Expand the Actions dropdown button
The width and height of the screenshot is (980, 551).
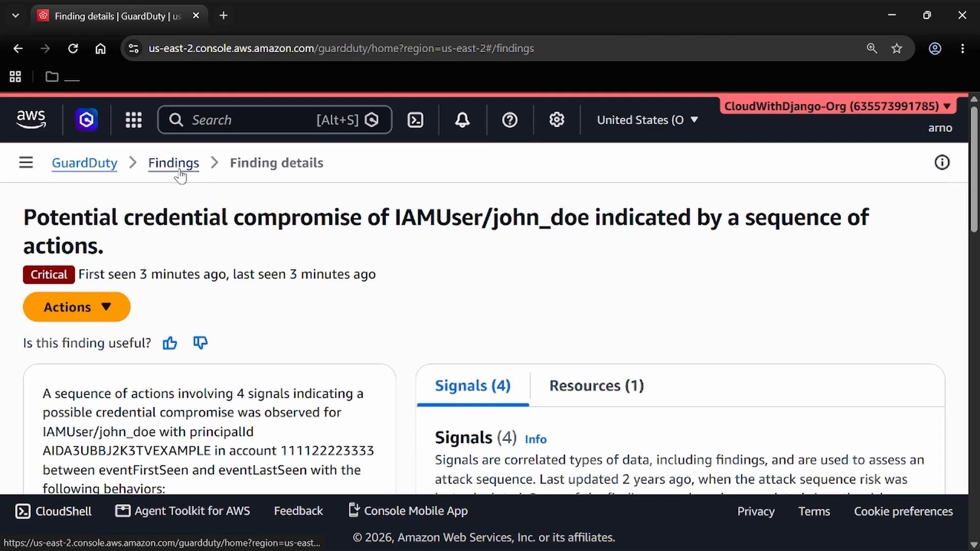coord(77,307)
